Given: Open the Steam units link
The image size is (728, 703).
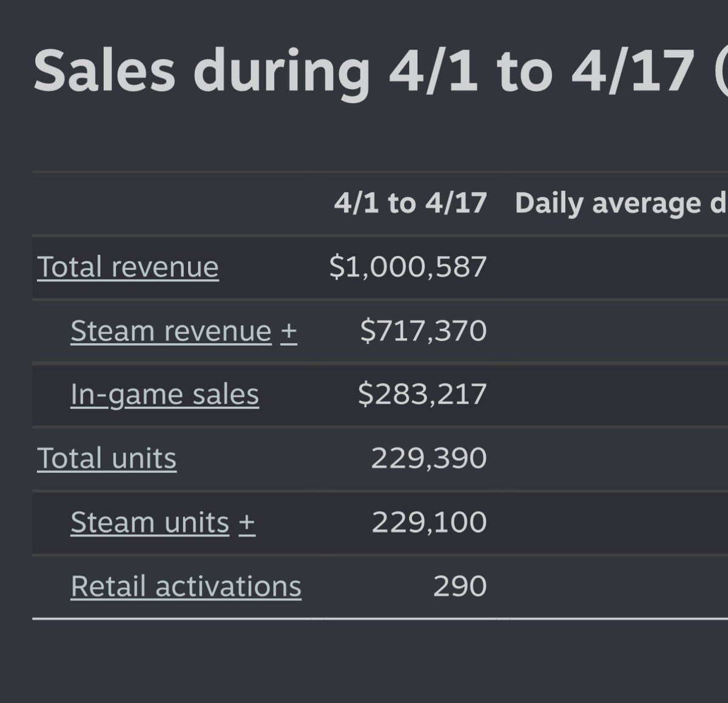Looking at the screenshot, I should (x=150, y=522).
